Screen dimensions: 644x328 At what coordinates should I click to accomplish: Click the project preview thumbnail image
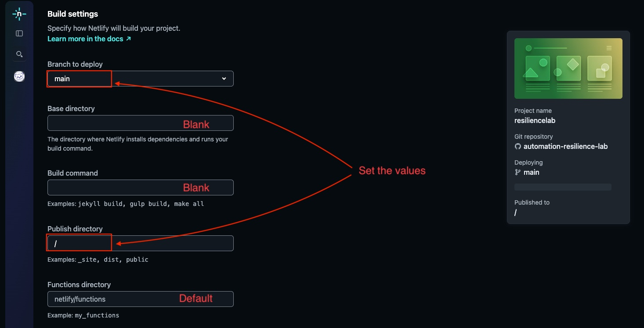pyautogui.click(x=568, y=68)
